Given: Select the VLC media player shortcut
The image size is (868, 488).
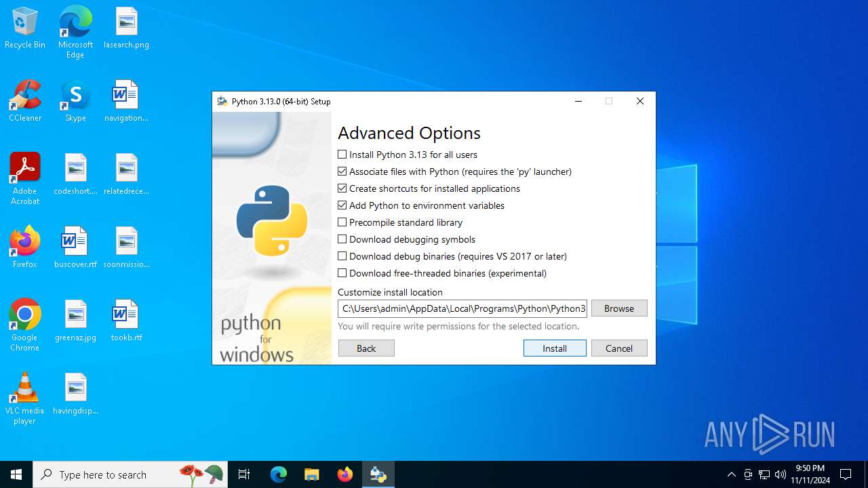Looking at the screenshot, I should tap(25, 399).
